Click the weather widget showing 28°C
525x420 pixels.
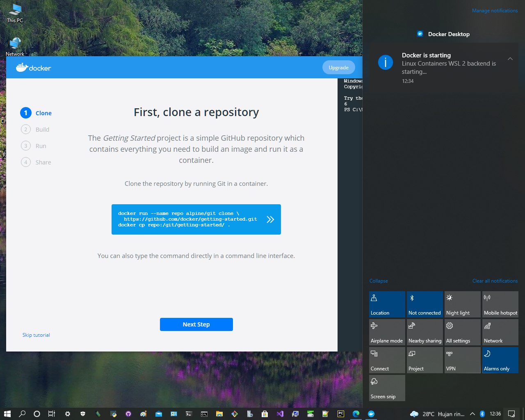(x=437, y=414)
